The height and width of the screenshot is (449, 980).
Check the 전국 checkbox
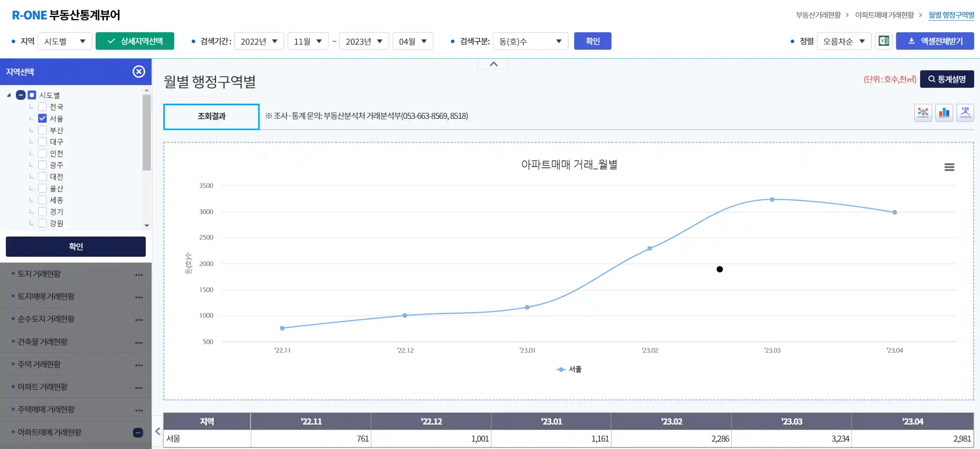pyautogui.click(x=42, y=107)
